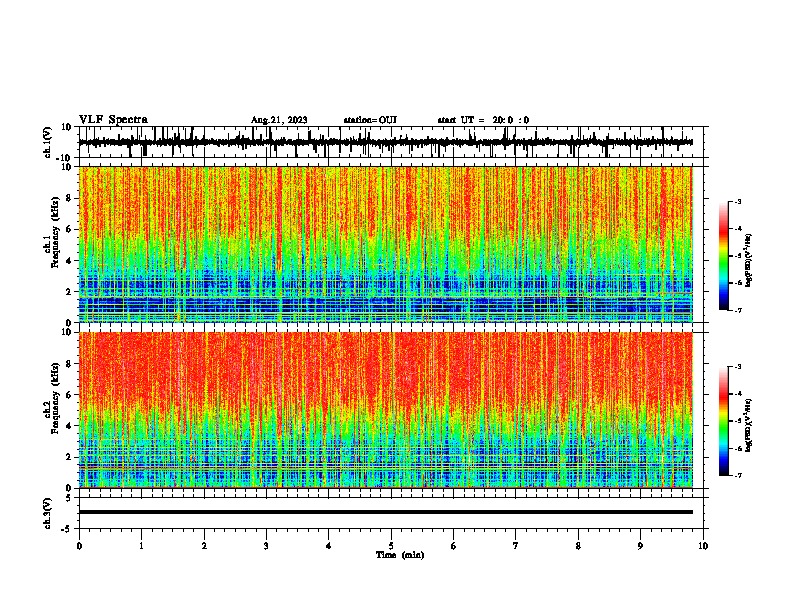Click the ch.2 color bar "log(PSD)" units label

pyautogui.click(x=749, y=426)
